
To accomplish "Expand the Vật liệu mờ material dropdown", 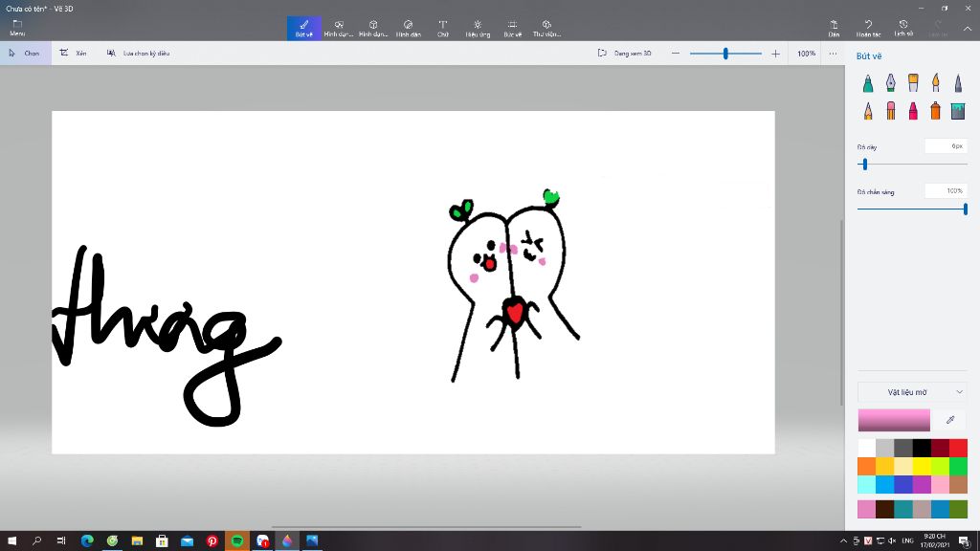I will [x=912, y=392].
